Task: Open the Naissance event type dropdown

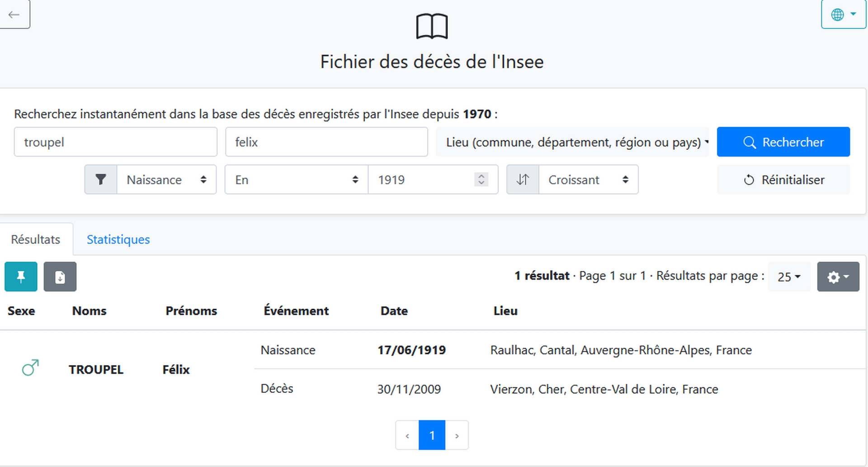Action: 166,180
